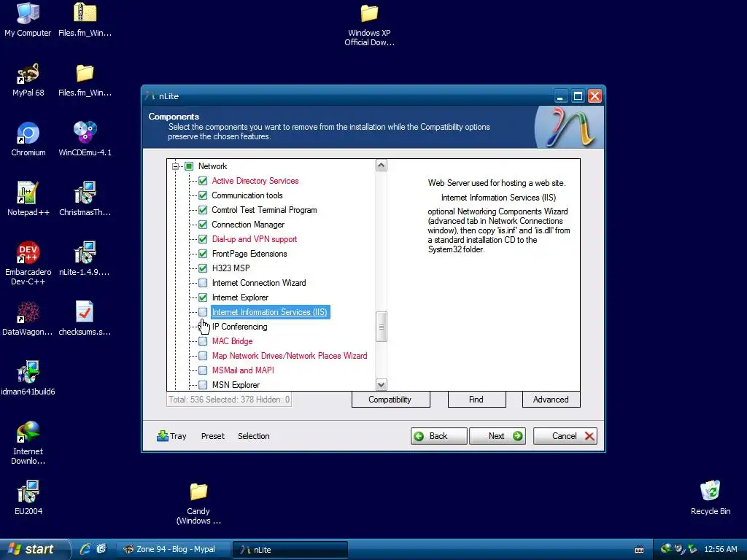This screenshot has width=747, height=560.
Task: Select Map Network Drives/Network Places Wizard row
Action: pos(290,356)
